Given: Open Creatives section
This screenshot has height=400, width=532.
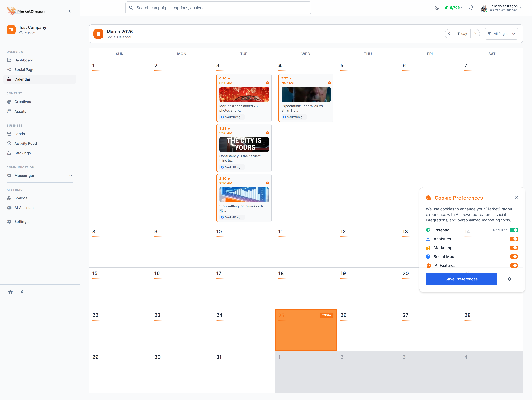Looking at the screenshot, I should coord(40,102).
